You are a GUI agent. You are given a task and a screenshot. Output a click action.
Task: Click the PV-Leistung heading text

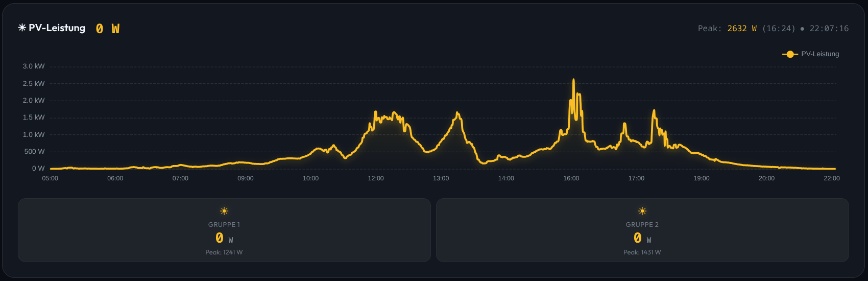(x=57, y=28)
